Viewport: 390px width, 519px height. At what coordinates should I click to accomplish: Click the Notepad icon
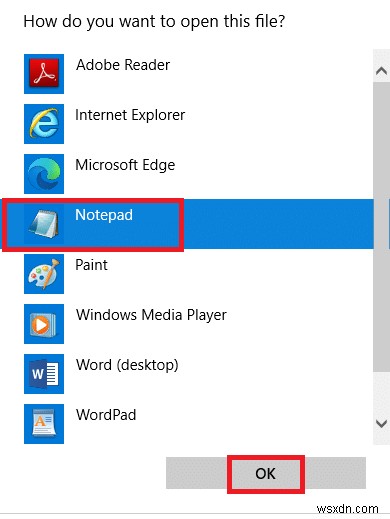click(x=44, y=224)
